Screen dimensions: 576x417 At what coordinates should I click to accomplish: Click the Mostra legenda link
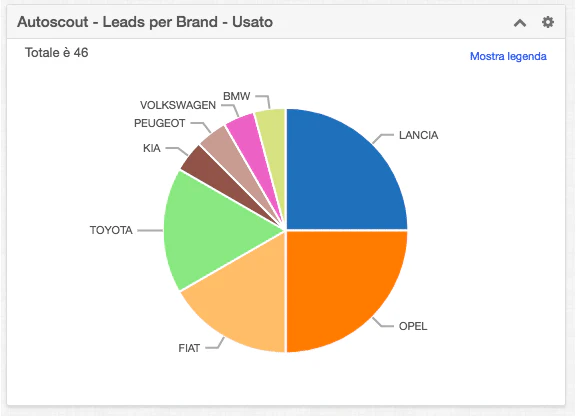tap(508, 56)
